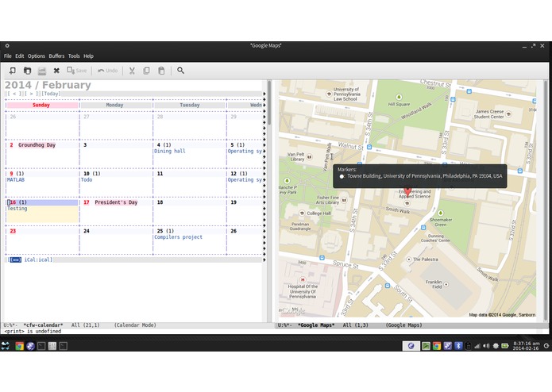This screenshot has height=392, width=552.
Task: Click *Google Maps* buffer name in mode line
Action: [316, 325]
